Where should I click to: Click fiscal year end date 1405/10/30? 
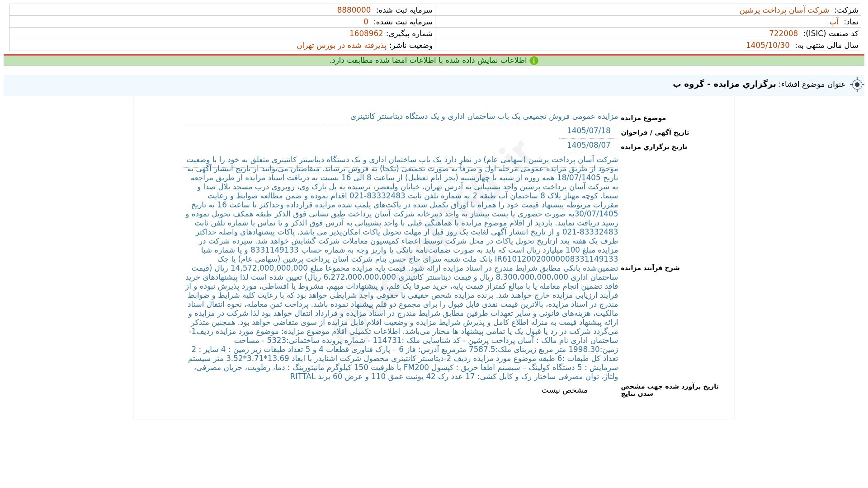pos(768,45)
